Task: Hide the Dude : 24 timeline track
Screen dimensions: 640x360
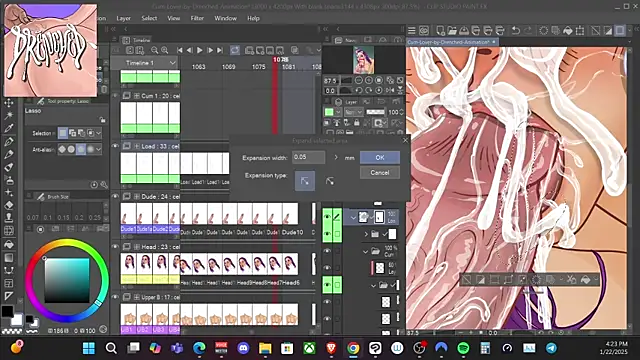Action: point(115,196)
